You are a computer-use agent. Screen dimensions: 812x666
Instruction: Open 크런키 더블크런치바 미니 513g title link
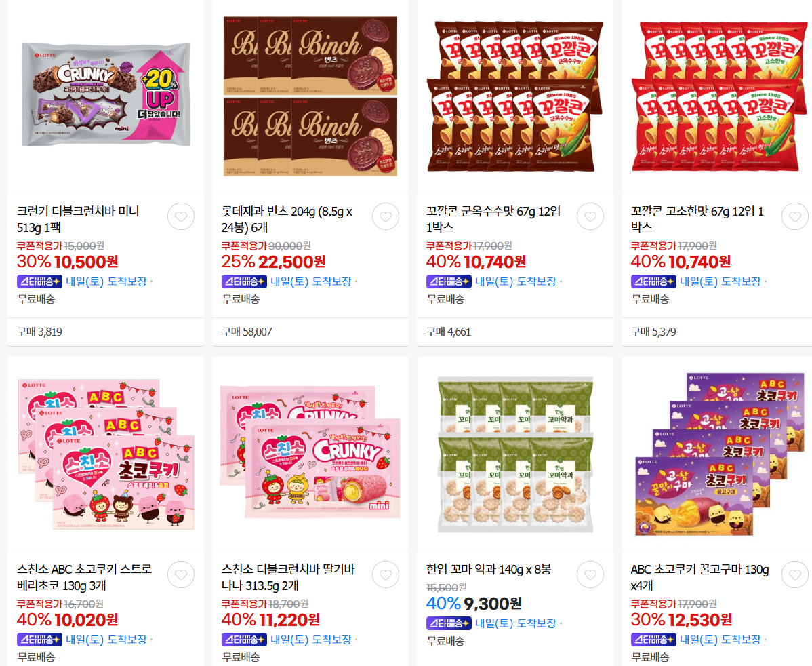78,219
